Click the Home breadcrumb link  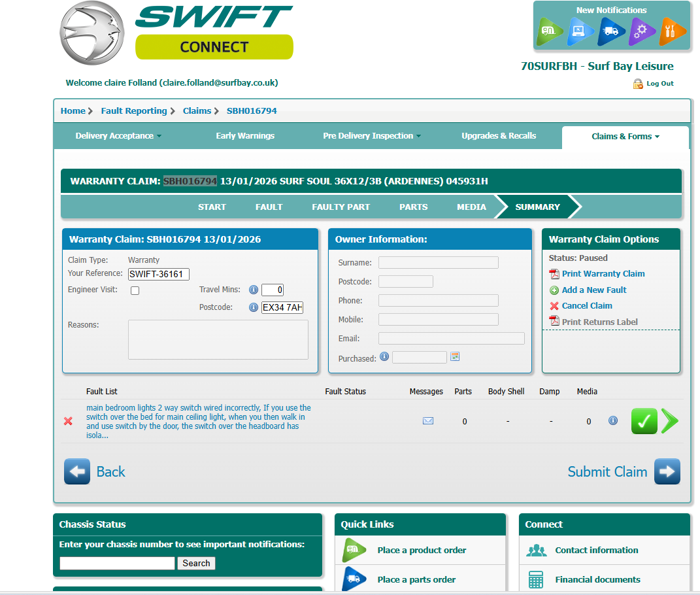coord(73,110)
